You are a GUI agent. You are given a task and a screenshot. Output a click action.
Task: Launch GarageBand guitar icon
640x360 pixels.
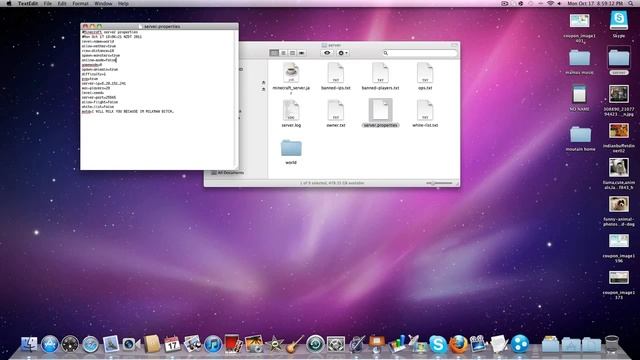pyautogui.click(x=294, y=344)
